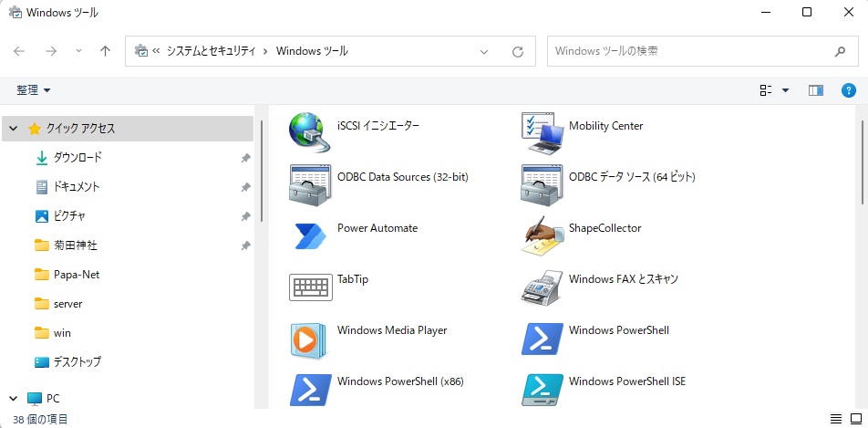Click the navigation pane scrollbar
The width and height of the screenshot is (868, 428).
262,172
